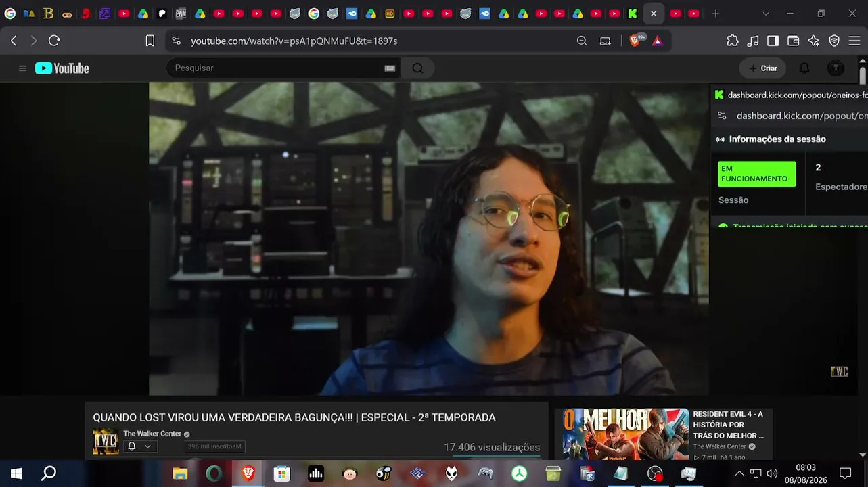Click the 'Informações da sessão' heading
This screenshot has height=487, width=868.
click(777, 139)
